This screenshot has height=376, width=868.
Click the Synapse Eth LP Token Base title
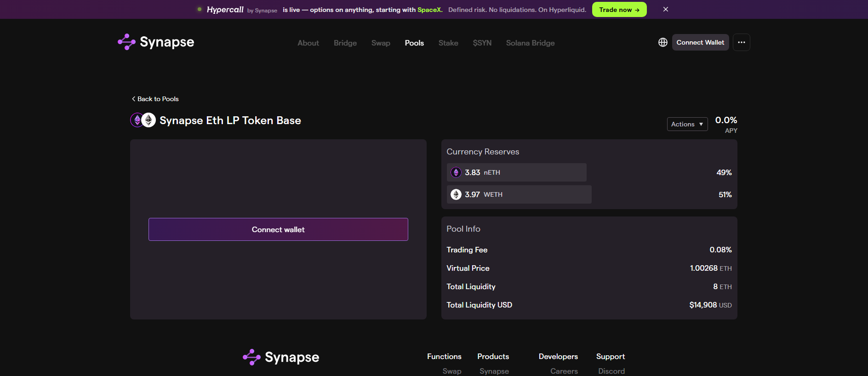(230, 120)
